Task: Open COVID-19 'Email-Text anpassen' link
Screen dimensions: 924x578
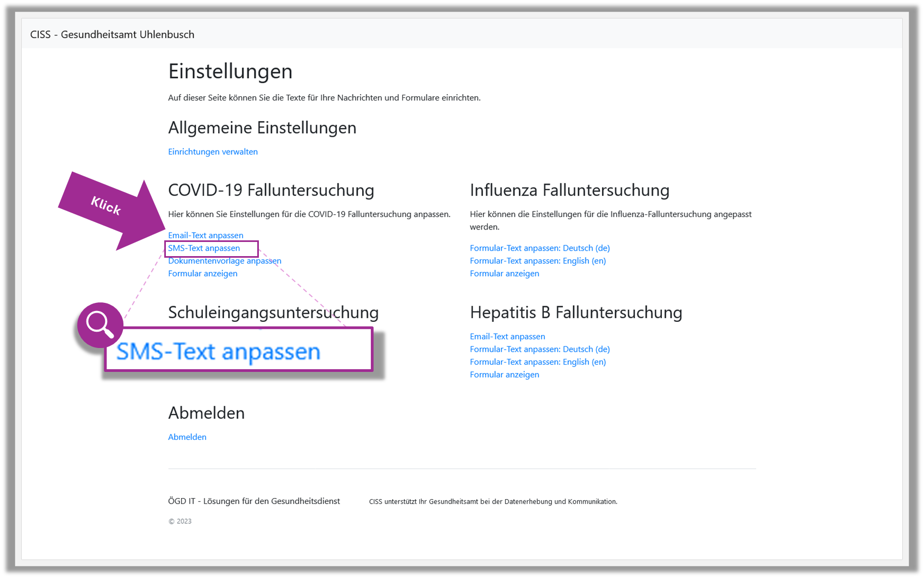Action: pos(206,235)
